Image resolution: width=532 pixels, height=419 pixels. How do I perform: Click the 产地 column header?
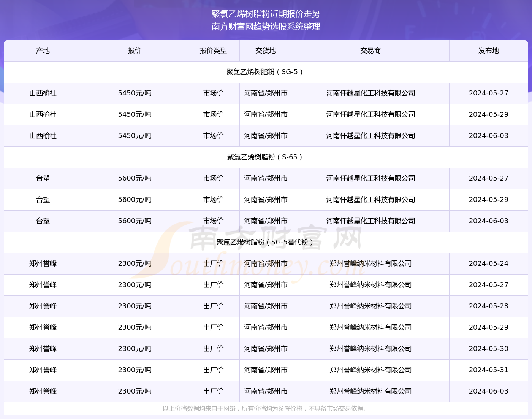(43, 51)
